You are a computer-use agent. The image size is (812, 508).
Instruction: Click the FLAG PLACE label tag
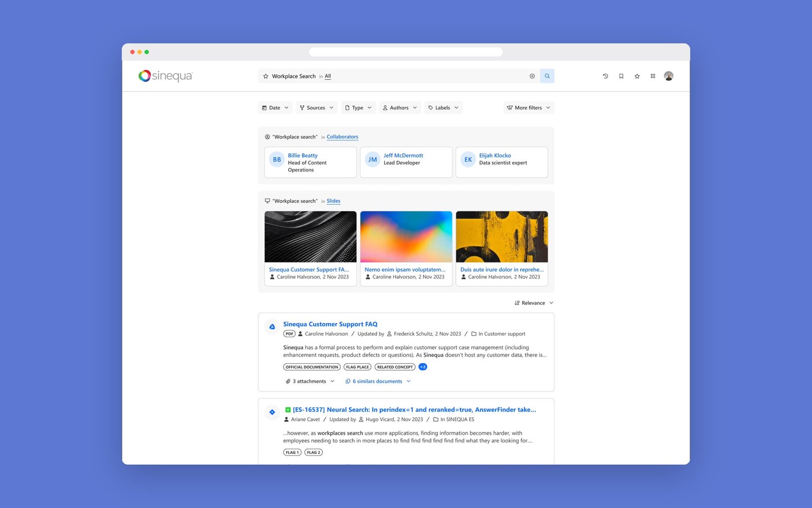(x=357, y=367)
